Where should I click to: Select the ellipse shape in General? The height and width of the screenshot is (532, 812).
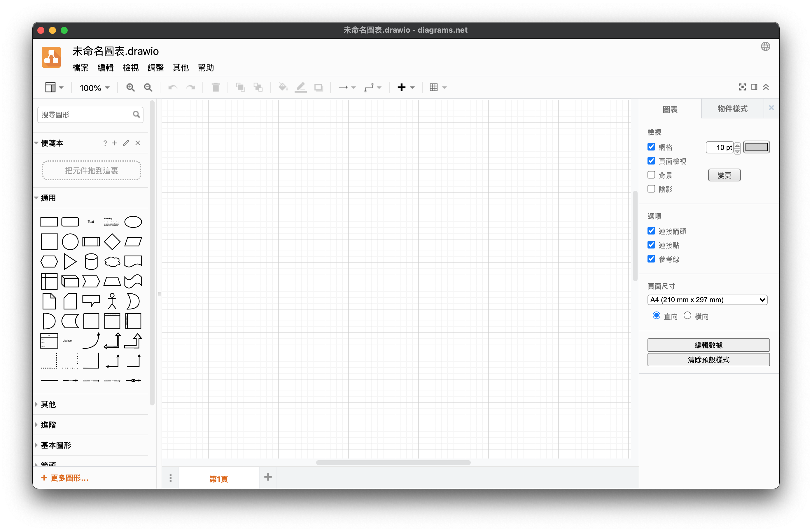[x=133, y=222]
